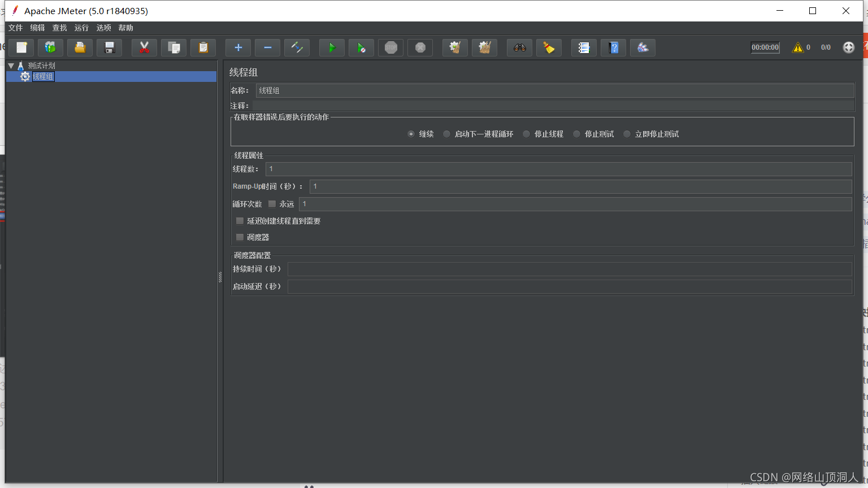Screen dimensions: 868x488
Task: Open the 查找 menu
Action: point(59,28)
